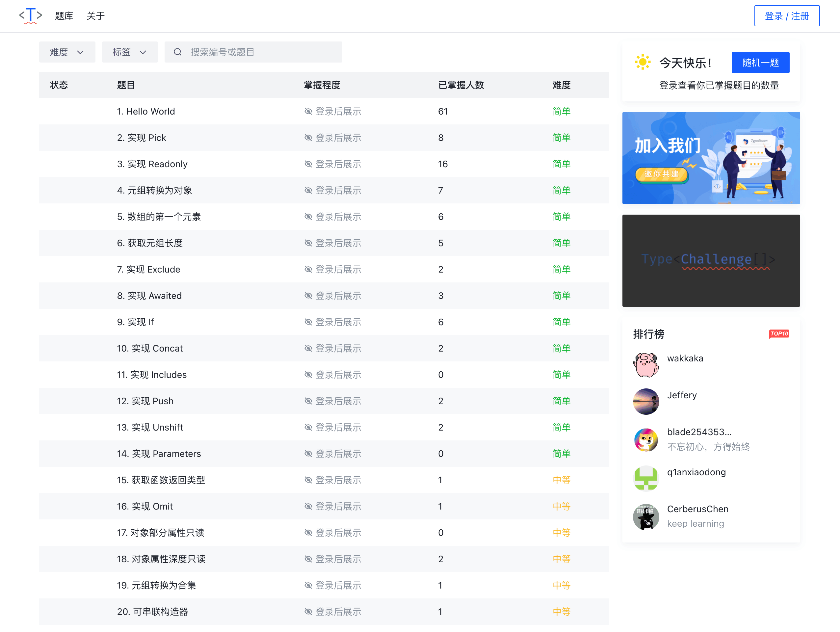This screenshot has height=632, width=840.
Task: Click hidden-eye icon in Hello World row
Action: click(x=308, y=111)
